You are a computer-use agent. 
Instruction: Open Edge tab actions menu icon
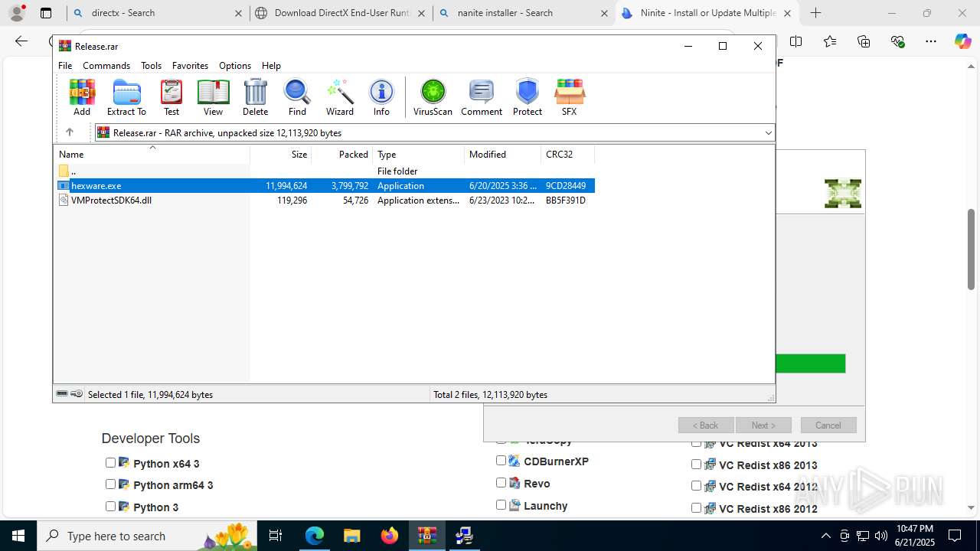46,13
